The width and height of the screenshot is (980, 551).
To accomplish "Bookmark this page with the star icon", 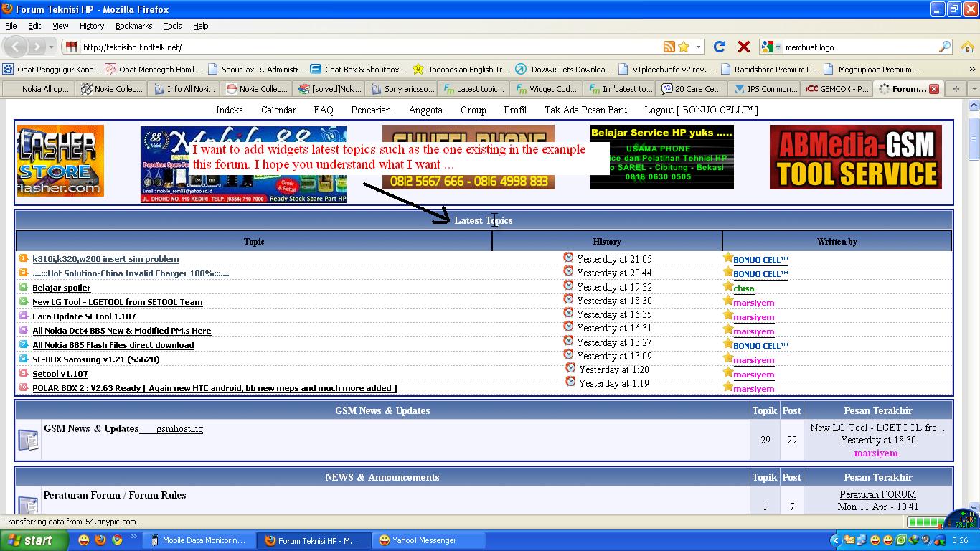I will coord(684,47).
